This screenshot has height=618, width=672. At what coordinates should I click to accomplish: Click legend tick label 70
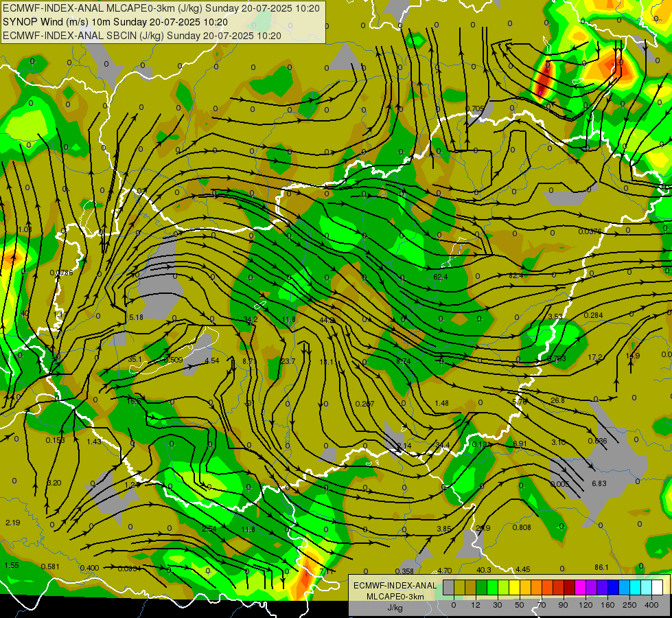pos(542,605)
